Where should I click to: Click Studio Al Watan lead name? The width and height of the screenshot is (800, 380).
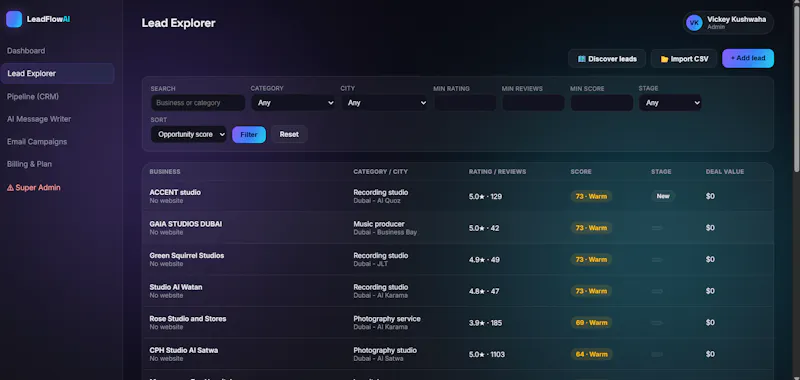click(176, 287)
